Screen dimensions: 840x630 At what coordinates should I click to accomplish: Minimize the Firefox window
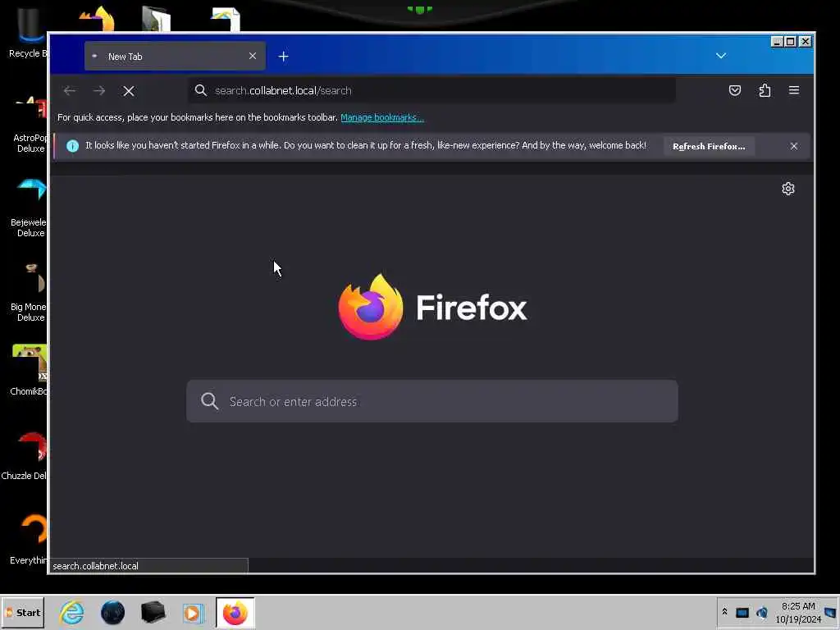pyautogui.click(x=777, y=41)
